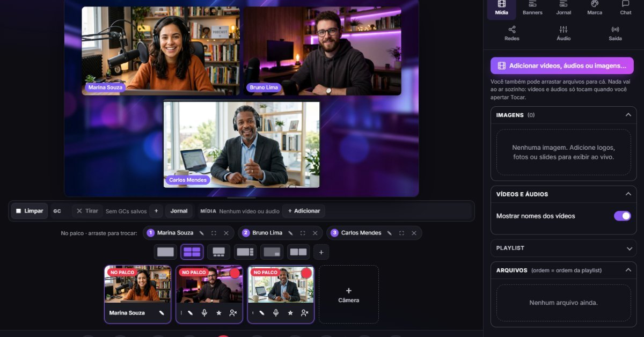Fullscreen Marina Souza from her stage chip

tap(214, 233)
